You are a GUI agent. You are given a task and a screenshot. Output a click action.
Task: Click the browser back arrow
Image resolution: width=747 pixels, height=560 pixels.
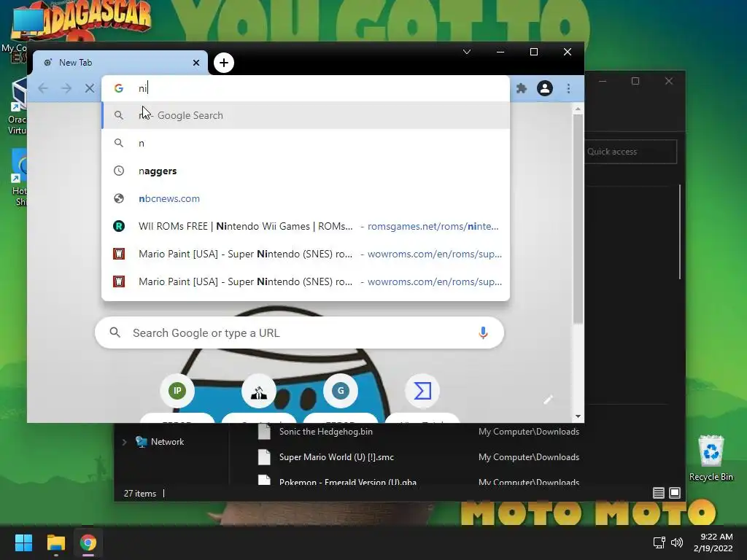pos(43,88)
